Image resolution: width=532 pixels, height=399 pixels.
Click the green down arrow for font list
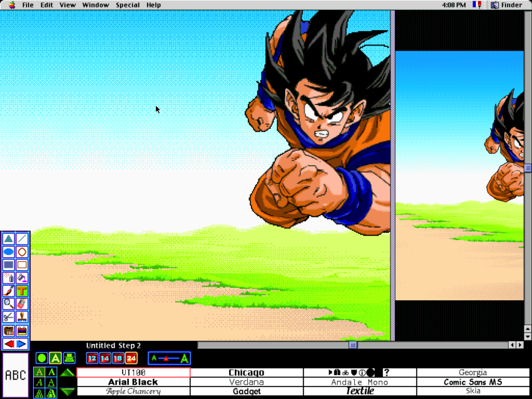[x=67, y=392]
